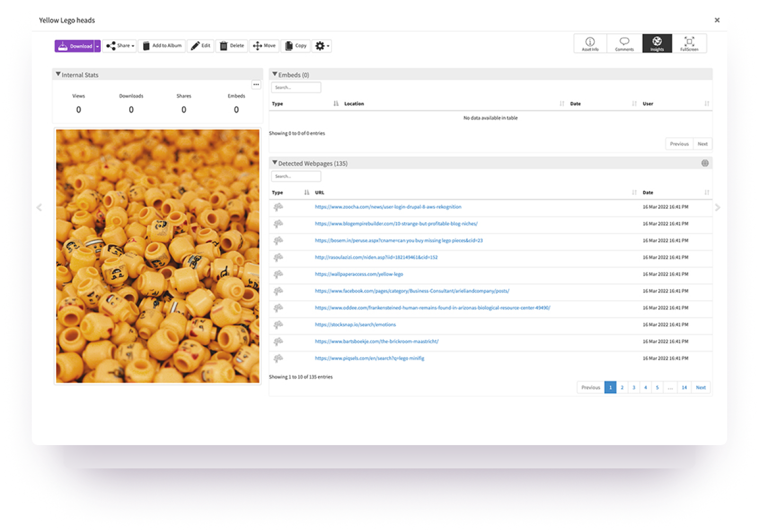Click Add to Album button
This screenshot has height=532, width=759.
tap(162, 46)
